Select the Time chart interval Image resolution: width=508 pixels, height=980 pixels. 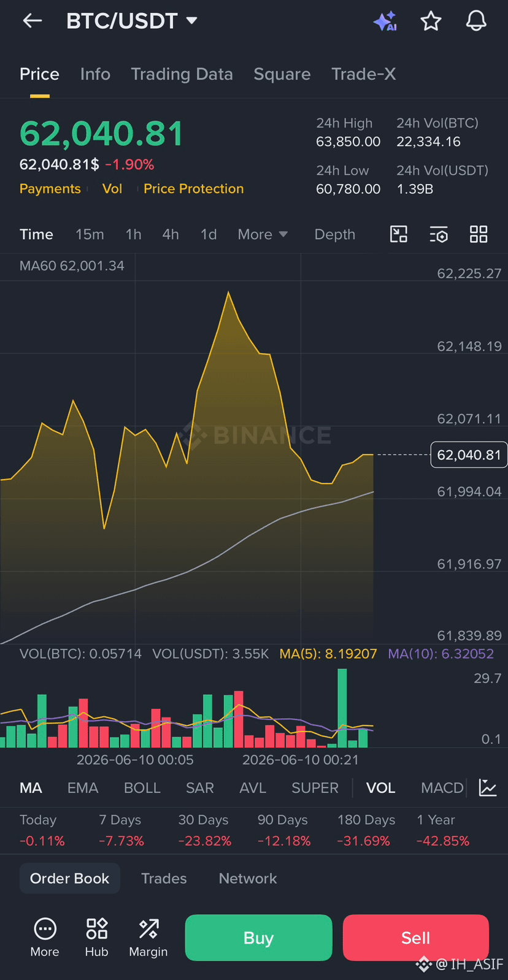36,234
